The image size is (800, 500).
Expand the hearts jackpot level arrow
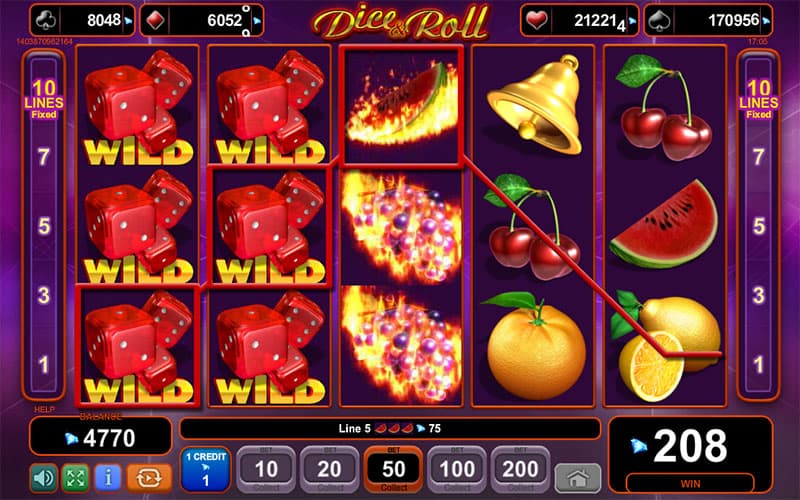point(632,21)
